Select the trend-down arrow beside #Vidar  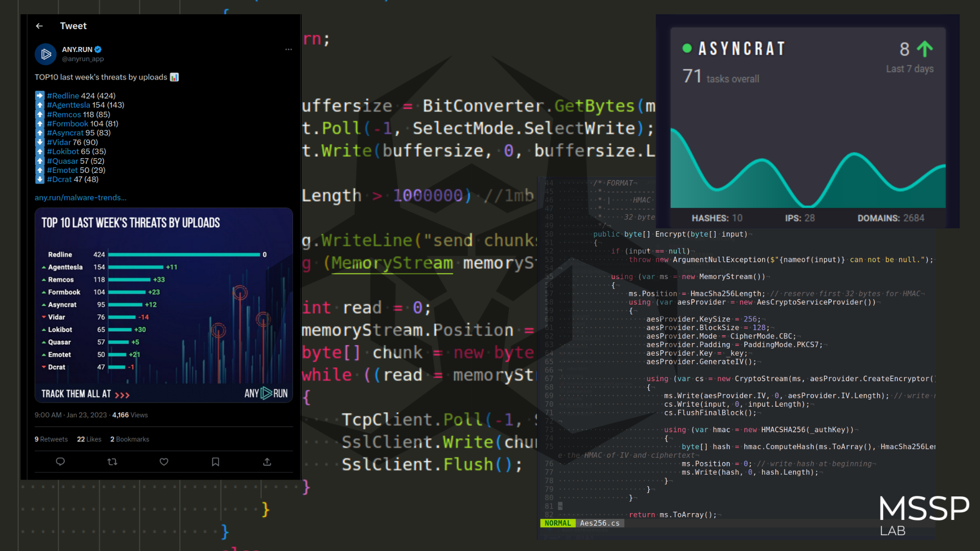40,142
